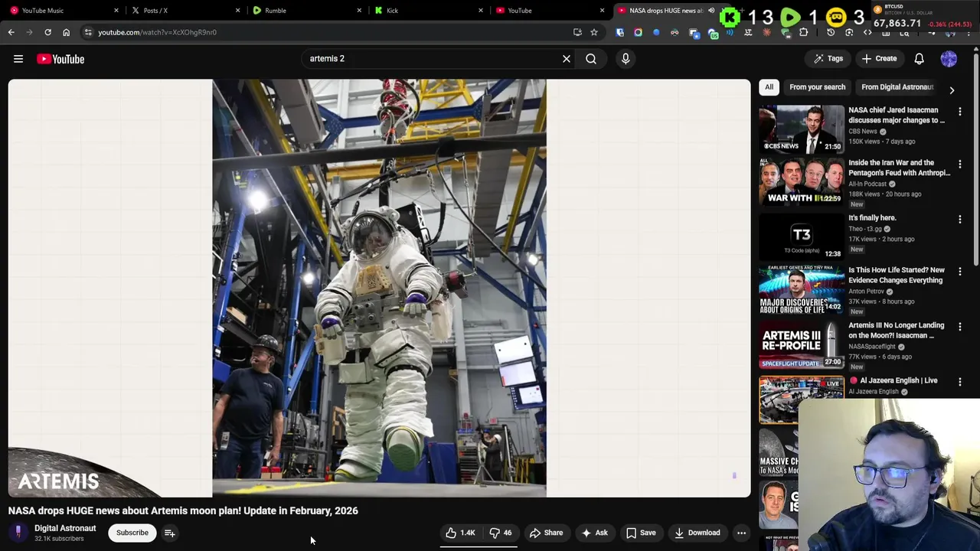Image resolution: width=980 pixels, height=551 pixels.
Task: Bookmark this page with the star
Action: (593, 32)
